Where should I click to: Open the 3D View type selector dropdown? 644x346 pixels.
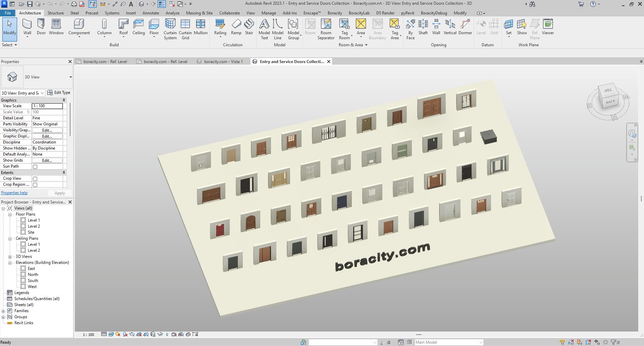pyautogui.click(x=70, y=77)
